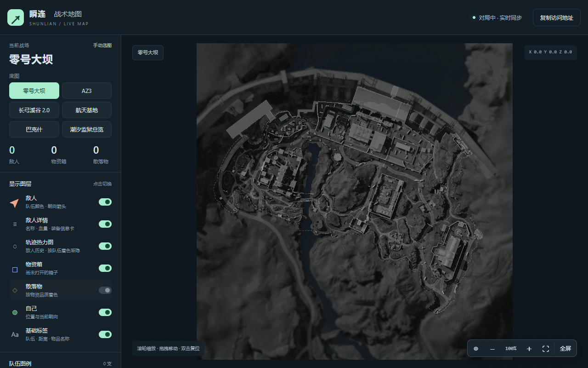Disable the 基础标签 switch
Image resolution: width=588 pixels, height=368 pixels.
click(105, 334)
